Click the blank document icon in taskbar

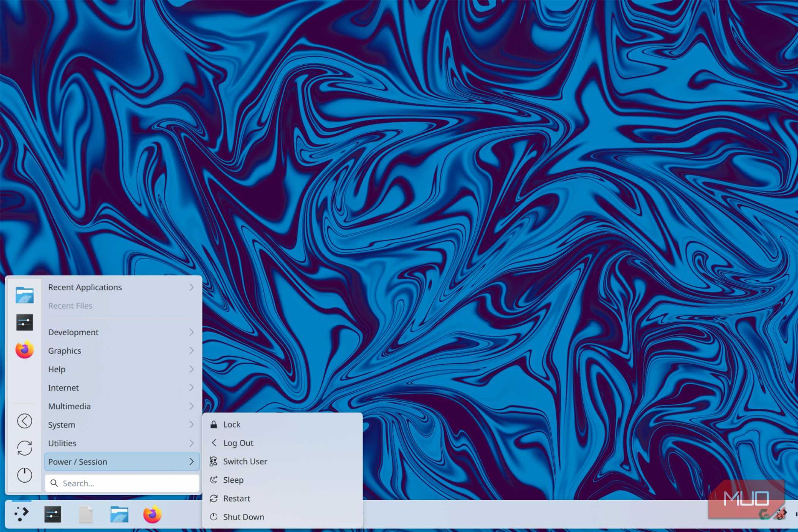(86, 515)
